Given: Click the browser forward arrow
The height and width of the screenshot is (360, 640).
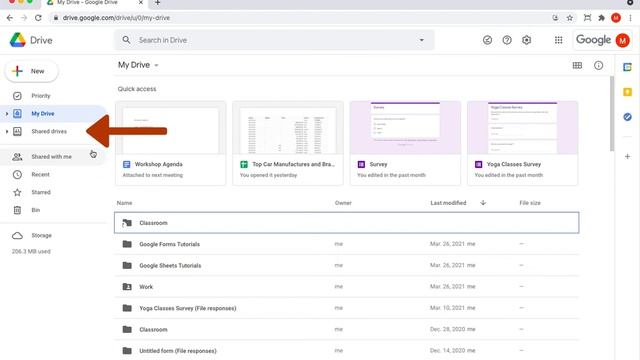Looking at the screenshot, I should [x=24, y=18].
